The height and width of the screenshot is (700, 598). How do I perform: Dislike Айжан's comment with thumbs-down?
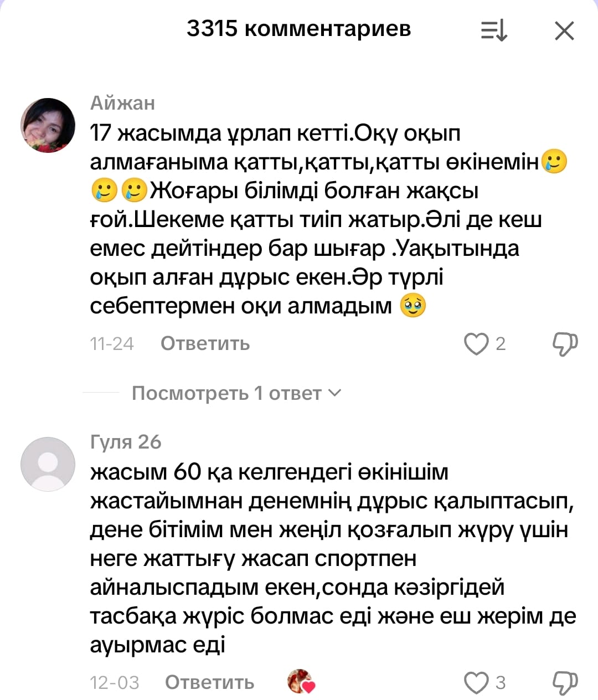click(x=565, y=344)
